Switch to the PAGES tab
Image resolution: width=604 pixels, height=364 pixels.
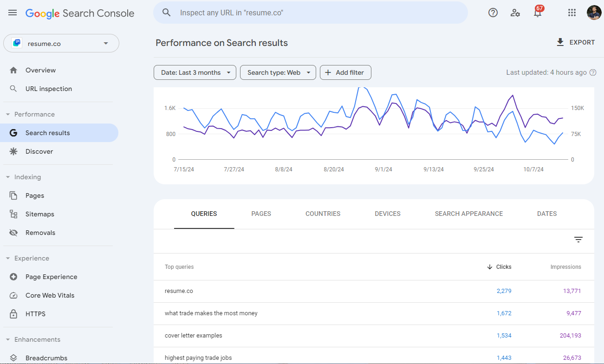[x=261, y=214]
